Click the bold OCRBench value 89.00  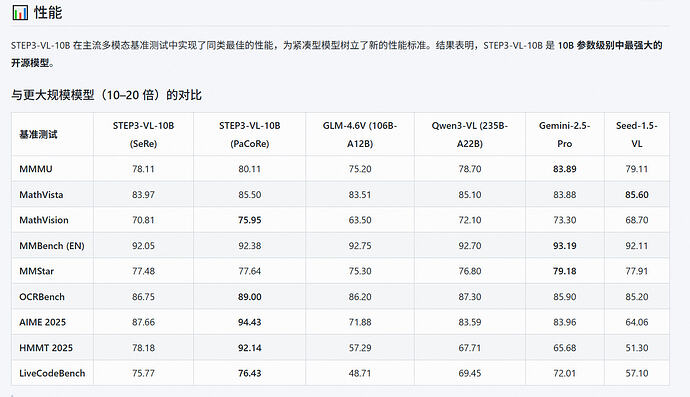250,297
